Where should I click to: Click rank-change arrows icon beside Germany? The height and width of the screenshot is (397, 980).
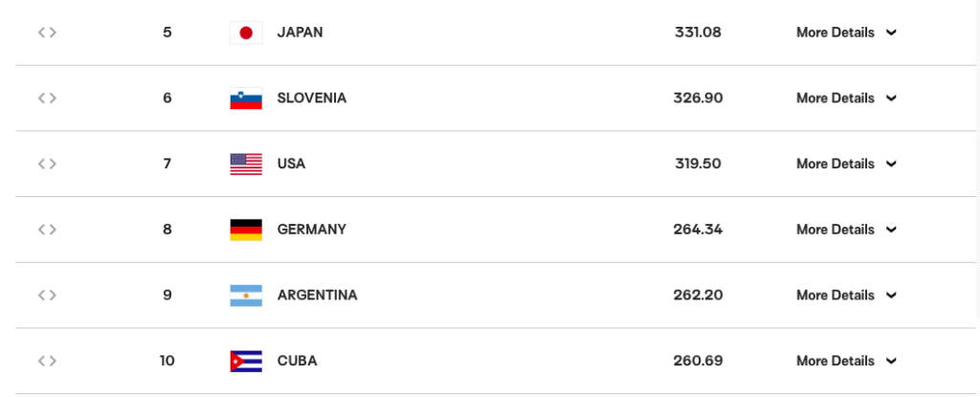pos(47,230)
